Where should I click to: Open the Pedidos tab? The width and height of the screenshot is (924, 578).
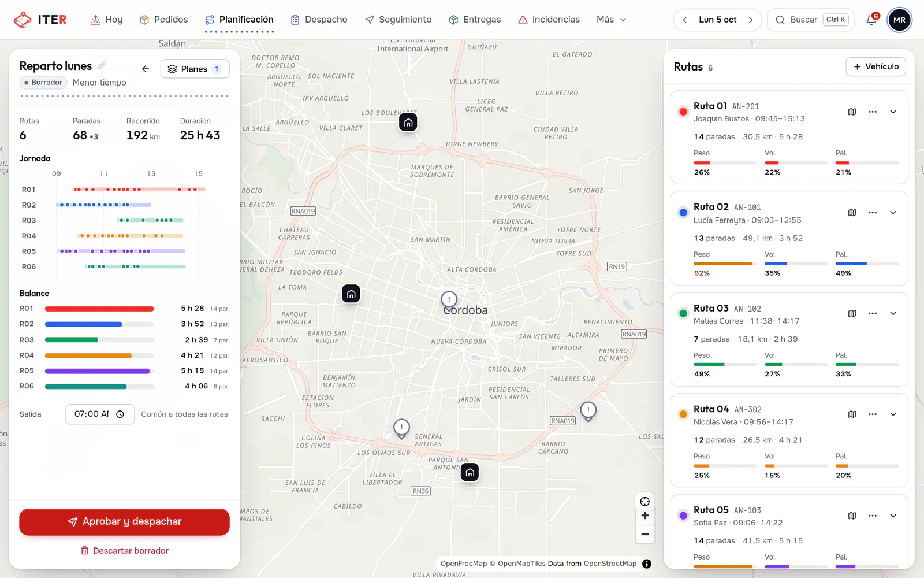click(x=164, y=20)
